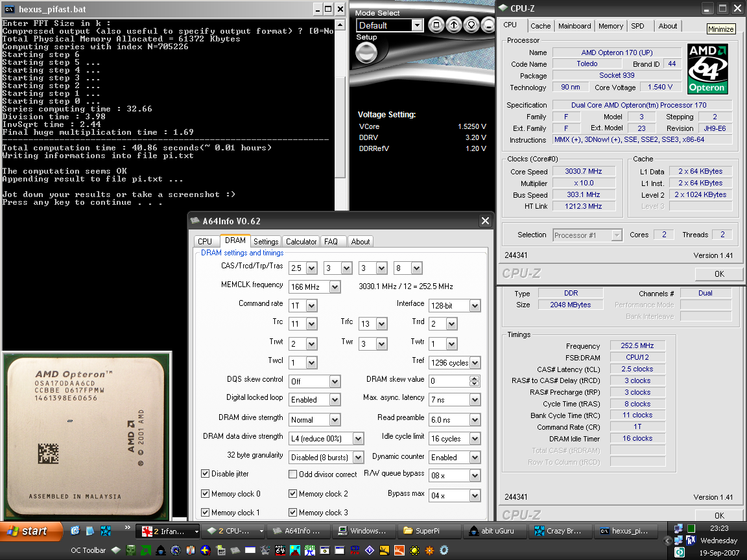
Task: Click the up-arrow round button in uGuru
Action: (x=453, y=25)
